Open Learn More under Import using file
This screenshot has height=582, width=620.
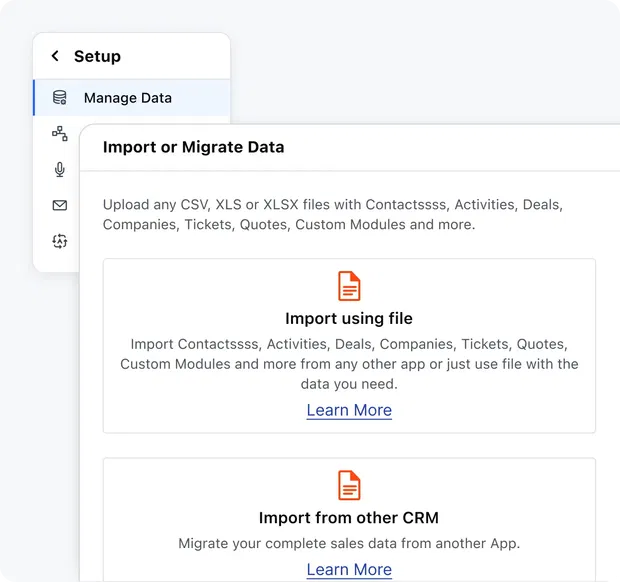(349, 410)
